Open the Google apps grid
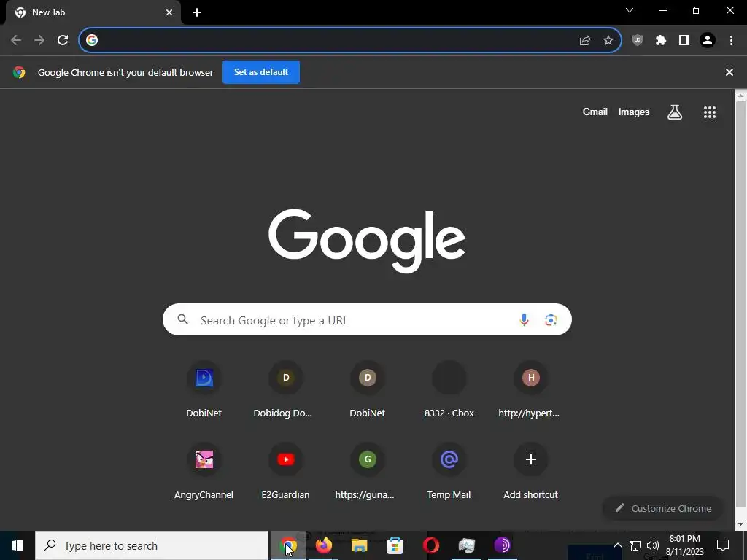This screenshot has height=560, width=747. pyautogui.click(x=710, y=112)
